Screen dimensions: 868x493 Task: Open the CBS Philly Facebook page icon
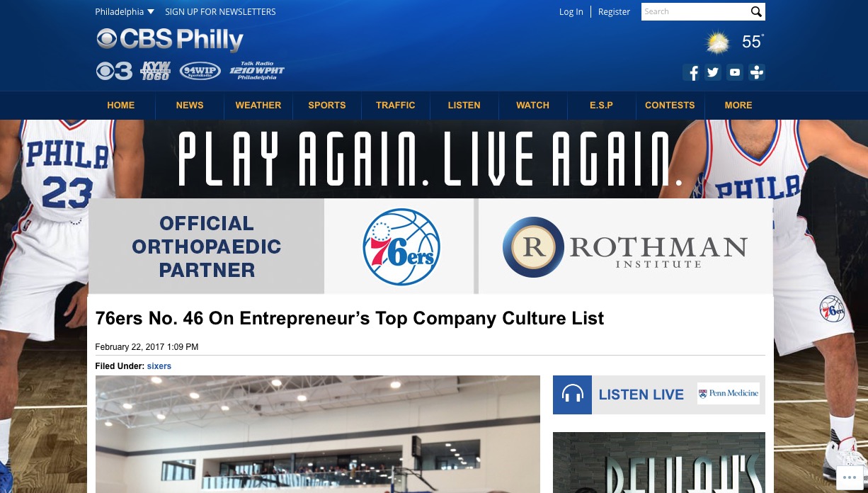(692, 72)
